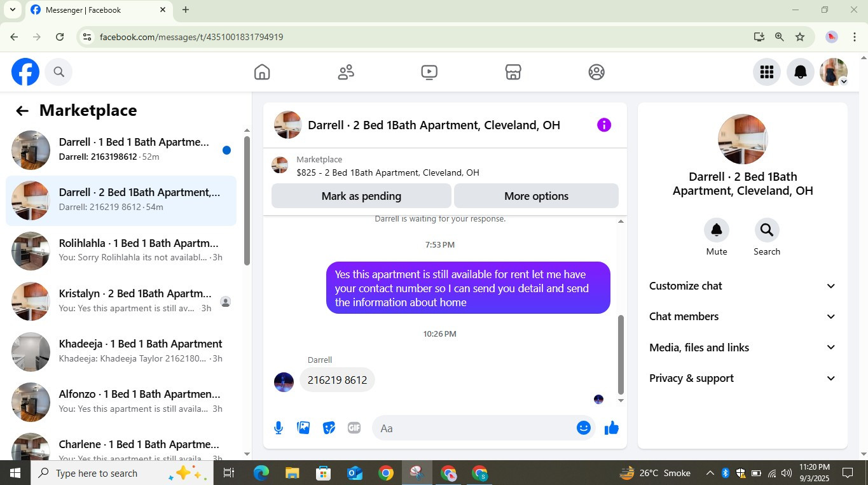
Task: Open Rolihlahla conversation
Action: coord(121,251)
